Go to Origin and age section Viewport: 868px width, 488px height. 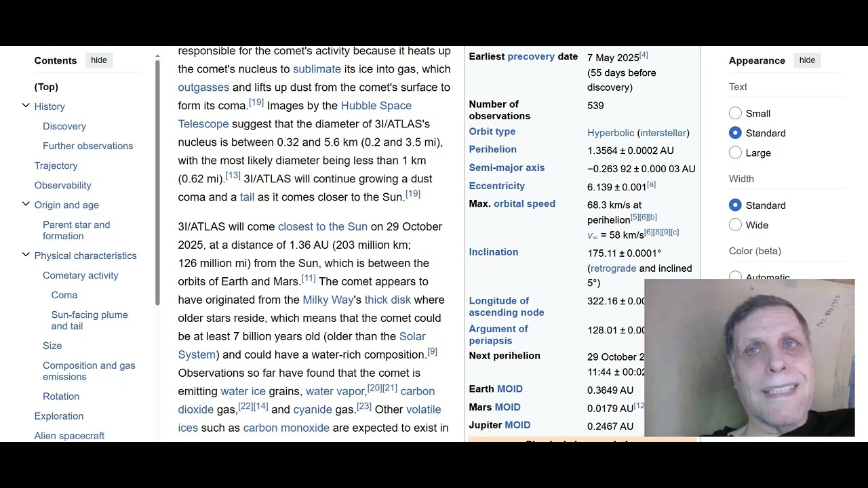click(66, 205)
